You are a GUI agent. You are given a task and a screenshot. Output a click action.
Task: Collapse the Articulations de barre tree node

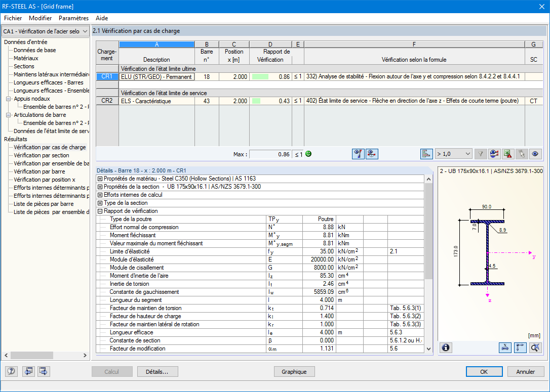9,115
